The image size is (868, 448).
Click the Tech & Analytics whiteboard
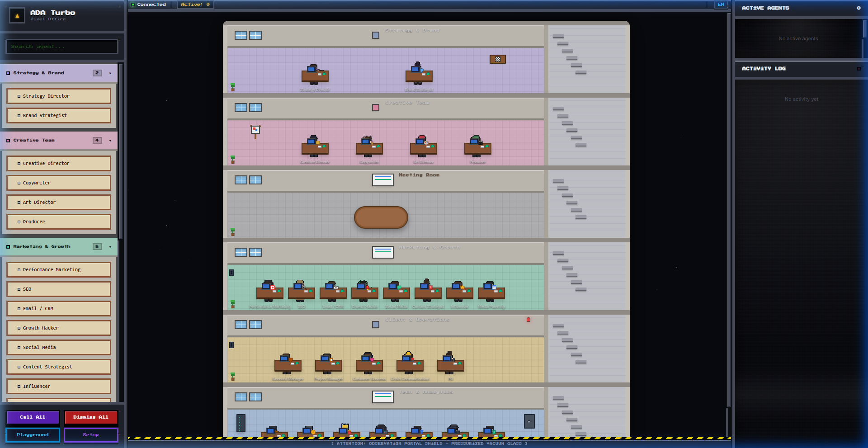(x=383, y=396)
